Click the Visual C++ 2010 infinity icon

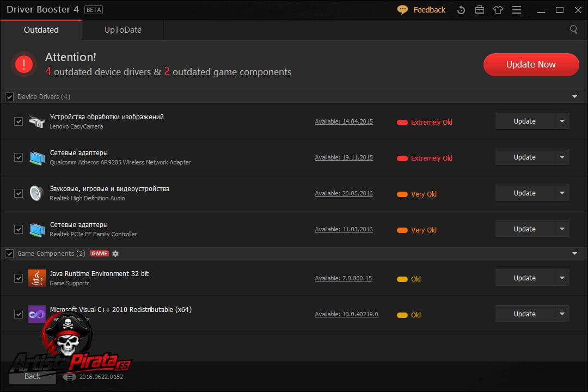tap(37, 314)
